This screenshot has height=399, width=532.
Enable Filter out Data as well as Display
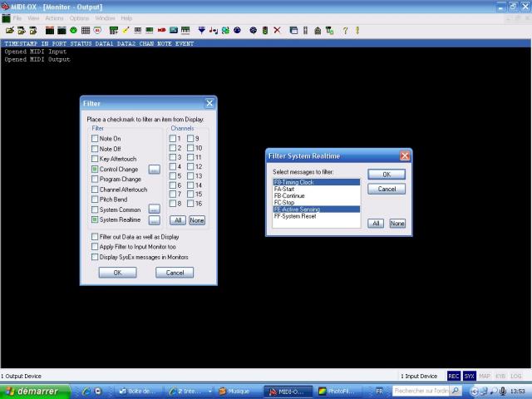pos(95,236)
